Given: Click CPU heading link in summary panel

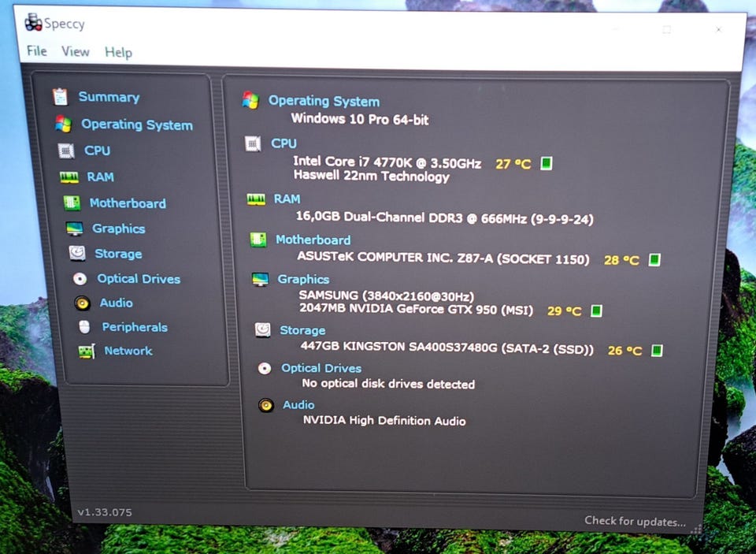Looking at the screenshot, I should click(x=283, y=143).
